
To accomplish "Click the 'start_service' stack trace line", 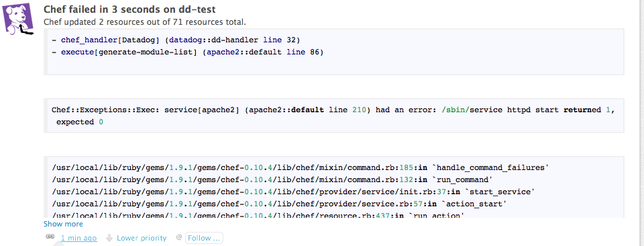I will tap(293, 192).
